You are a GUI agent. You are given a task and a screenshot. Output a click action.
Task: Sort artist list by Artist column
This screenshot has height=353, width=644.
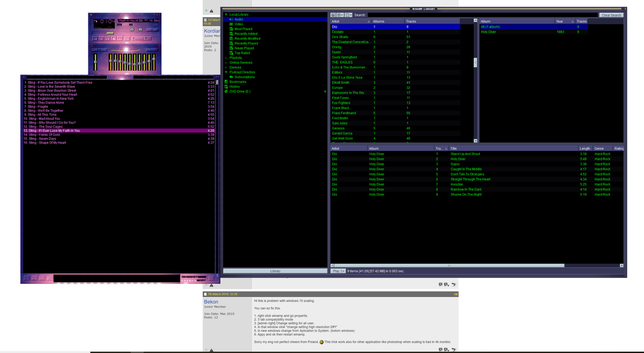(351, 22)
